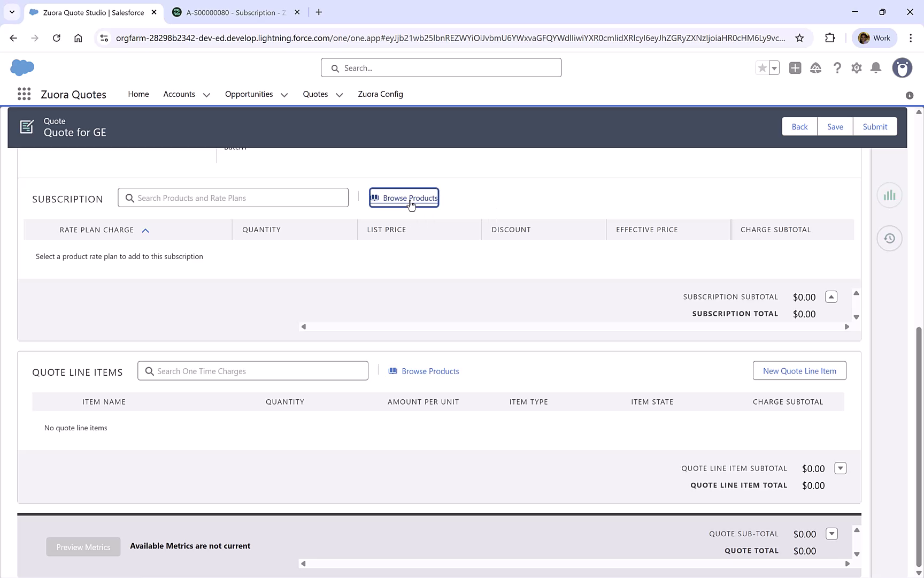924x578 pixels.
Task: Collapse the Subscription Subtotal section
Action: tap(831, 296)
